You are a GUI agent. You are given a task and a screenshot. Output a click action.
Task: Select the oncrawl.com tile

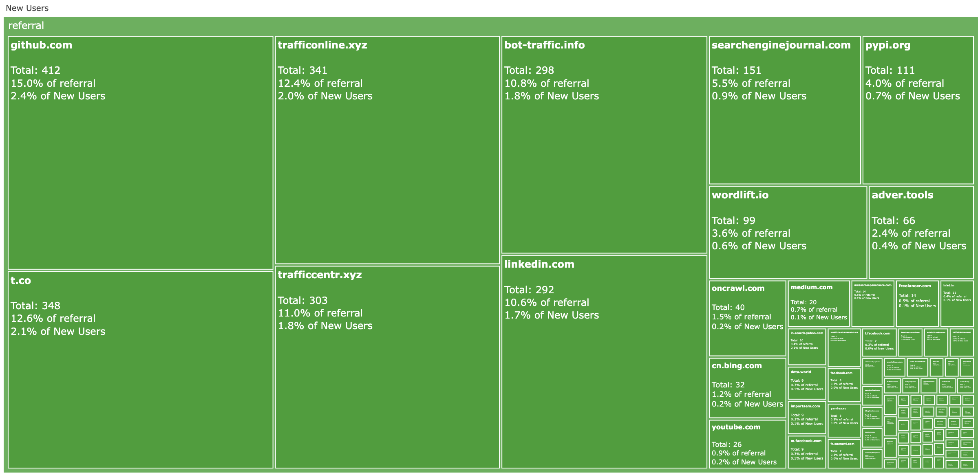coord(748,318)
